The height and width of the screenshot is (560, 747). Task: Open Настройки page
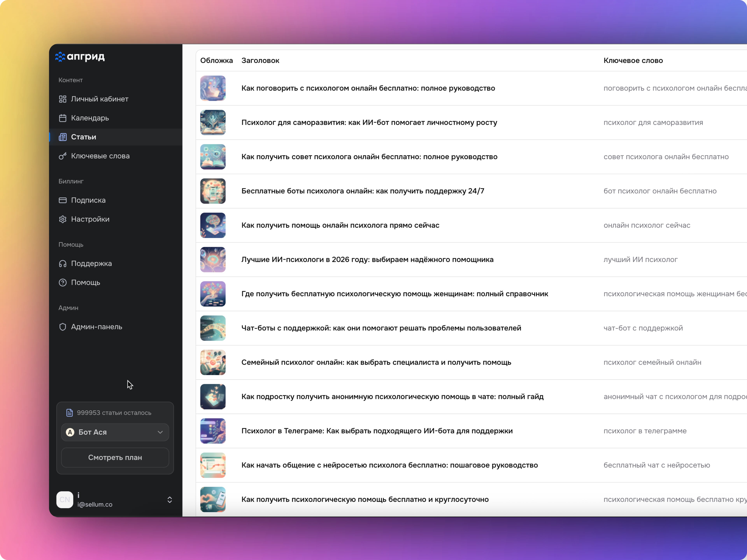(x=116, y=219)
